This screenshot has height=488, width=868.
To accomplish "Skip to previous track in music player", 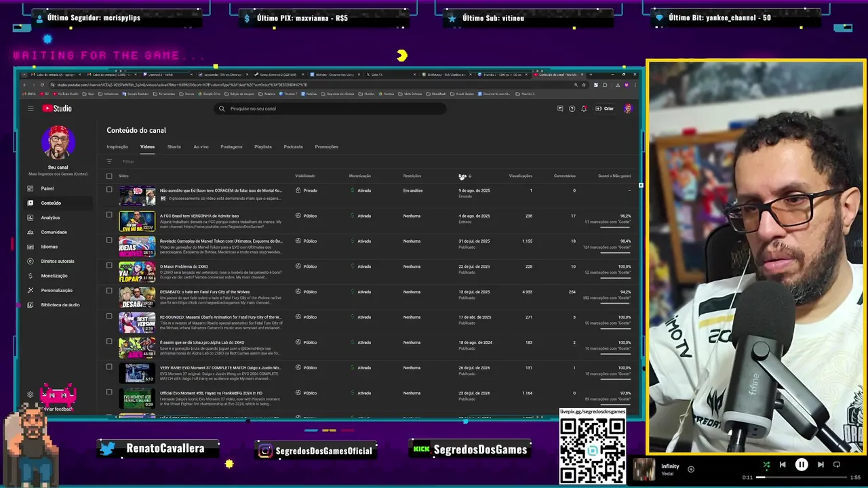I will 783,465.
